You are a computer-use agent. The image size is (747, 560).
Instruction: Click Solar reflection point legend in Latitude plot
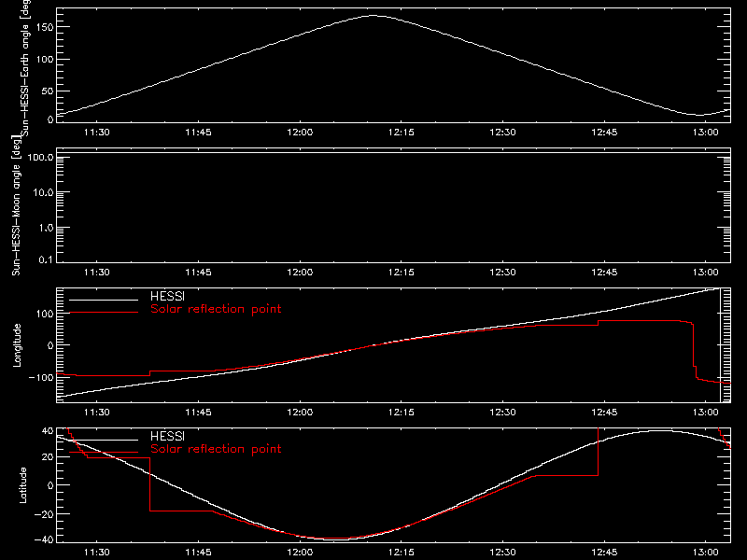coord(216,449)
